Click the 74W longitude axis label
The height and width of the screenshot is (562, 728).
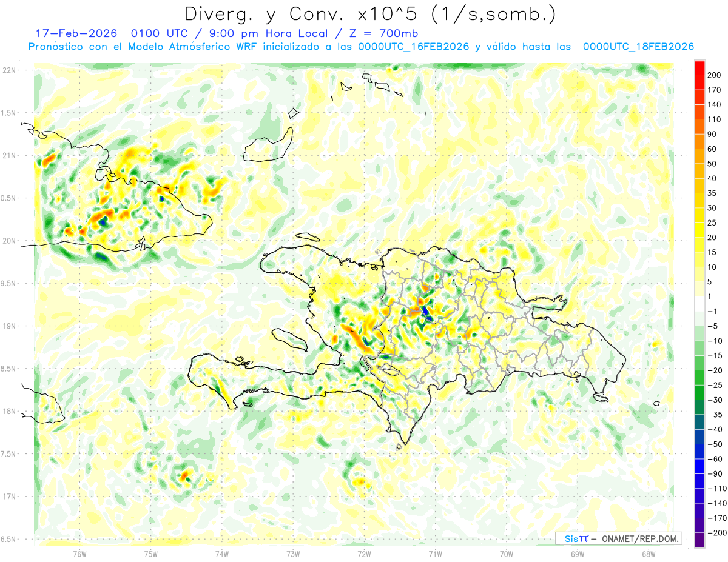222,554
